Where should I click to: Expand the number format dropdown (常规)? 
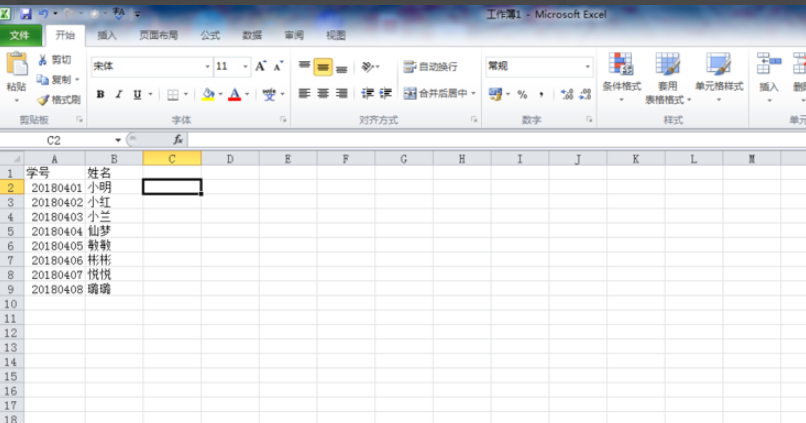(x=587, y=66)
